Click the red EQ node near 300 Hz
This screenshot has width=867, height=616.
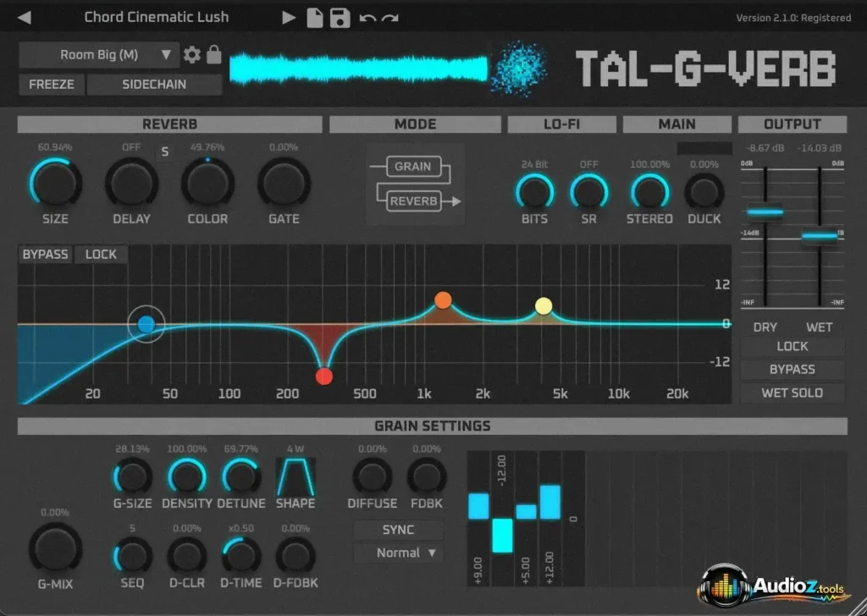pyautogui.click(x=324, y=377)
